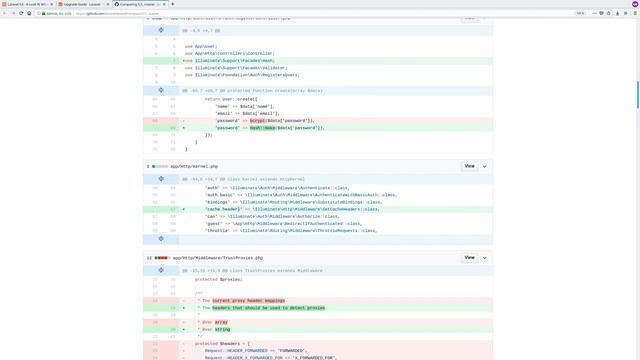Select the 'Comparing 5.5...master' GitHub tab
This screenshot has height=360, width=640.
pyautogui.click(x=140, y=4)
